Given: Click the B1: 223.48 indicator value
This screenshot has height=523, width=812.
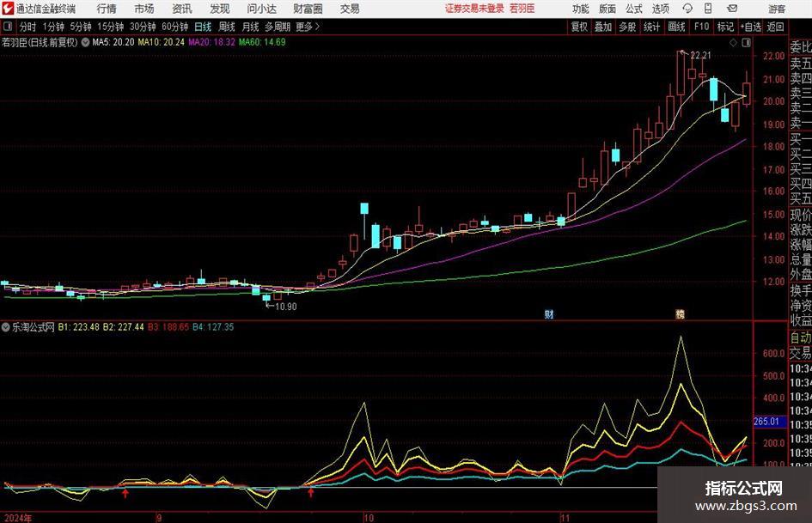Looking at the screenshot, I should [79, 327].
